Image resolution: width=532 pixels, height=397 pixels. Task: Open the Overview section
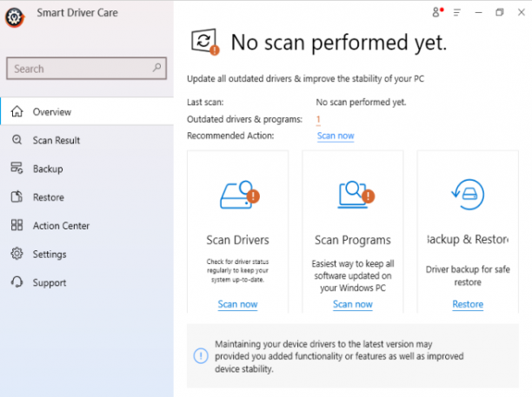(87, 111)
